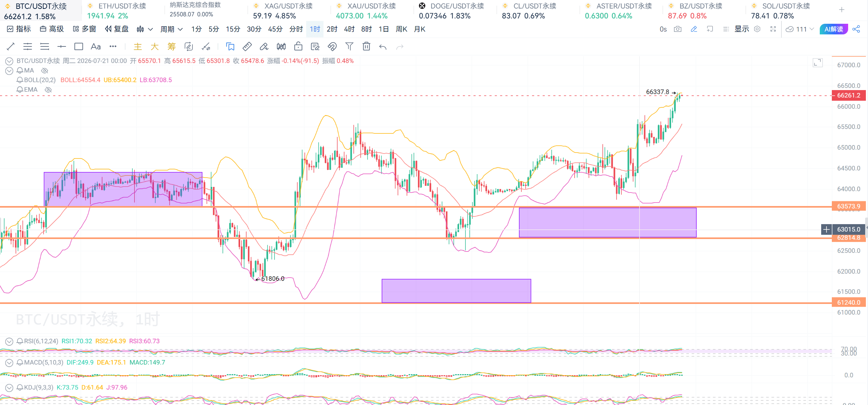Toggle the MA alert bell
The height and width of the screenshot is (405, 868).
[20, 71]
